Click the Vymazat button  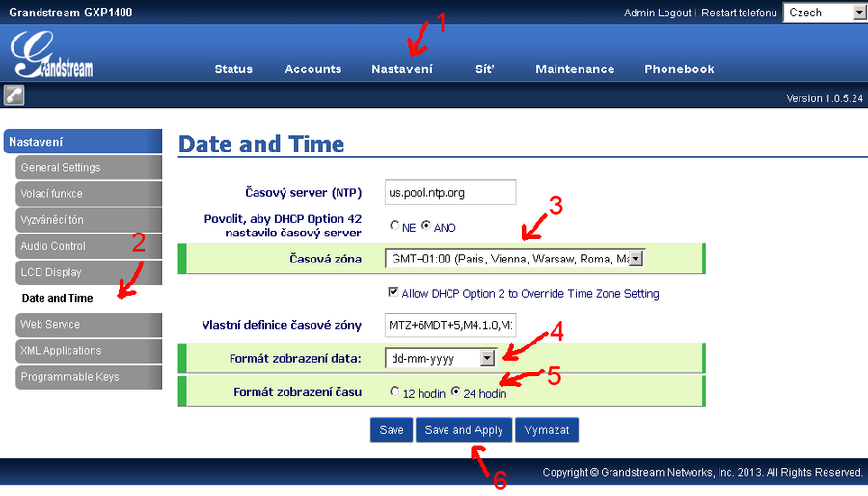tap(547, 430)
